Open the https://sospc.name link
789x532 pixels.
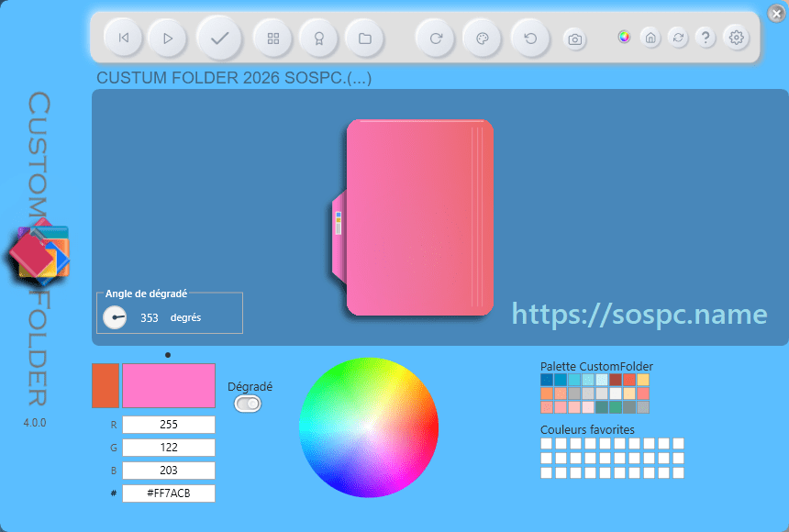coord(639,315)
